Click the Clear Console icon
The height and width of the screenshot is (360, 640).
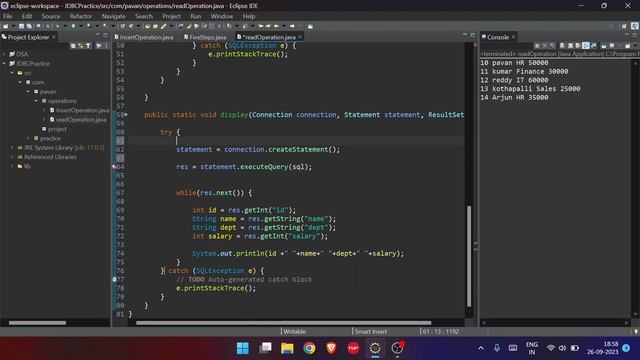tap(562, 46)
